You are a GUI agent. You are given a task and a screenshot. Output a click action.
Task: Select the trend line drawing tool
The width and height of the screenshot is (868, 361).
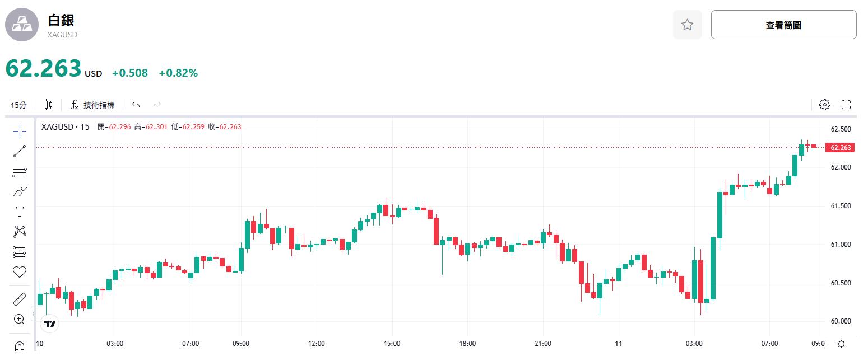[20, 151]
